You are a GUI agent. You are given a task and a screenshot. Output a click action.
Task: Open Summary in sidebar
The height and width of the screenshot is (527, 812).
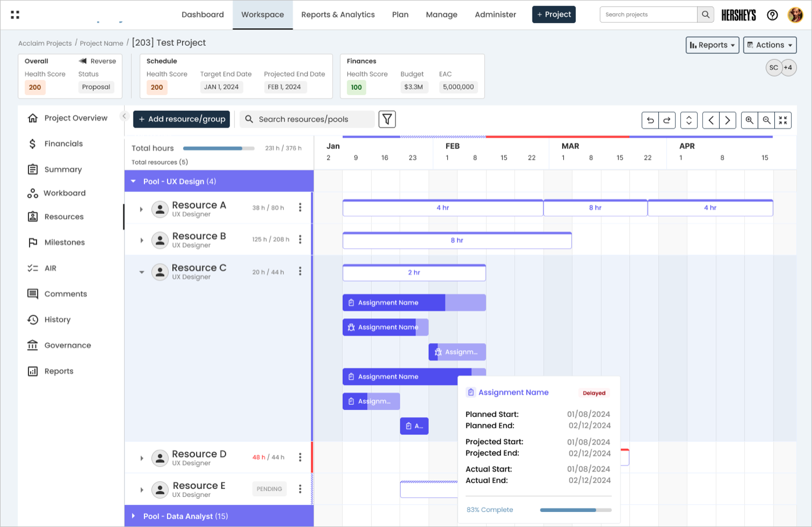tap(55, 169)
